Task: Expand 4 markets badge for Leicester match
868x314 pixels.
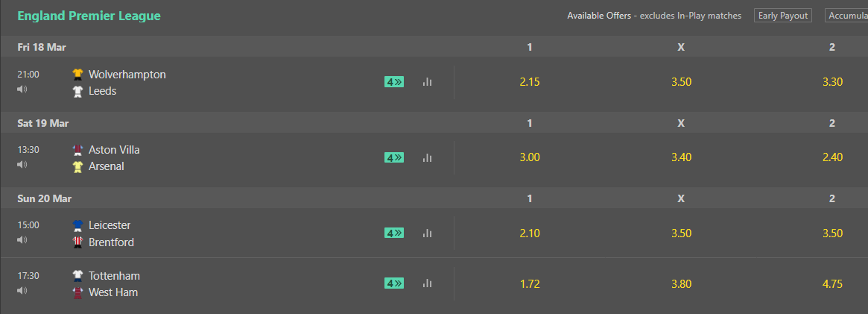Action: click(x=394, y=233)
